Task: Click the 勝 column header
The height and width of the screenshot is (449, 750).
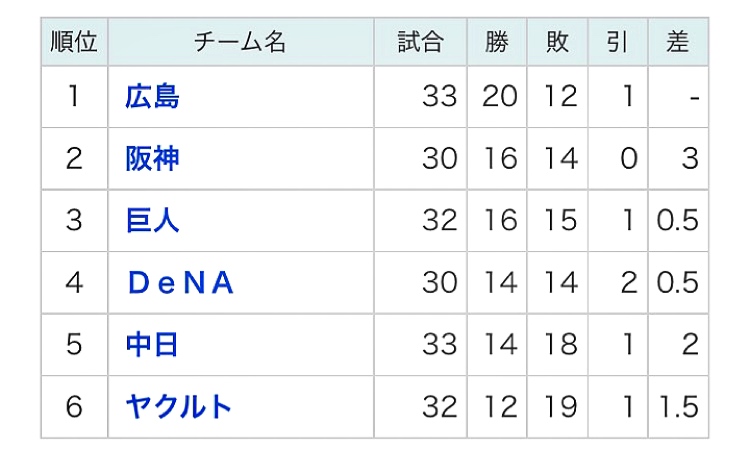Action: pyautogui.click(x=497, y=42)
